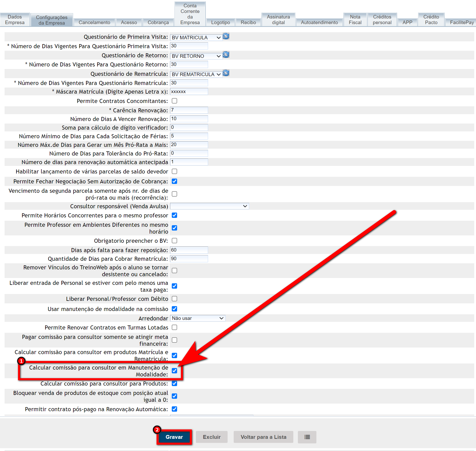Open the BV RETORNO dropdown

point(196,56)
